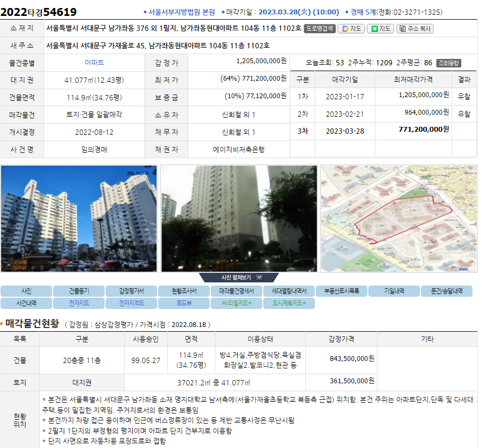Open the 씨:리얼지도+ link button
This screenshot has height=448, width=482.
click(x=236, y=303)
